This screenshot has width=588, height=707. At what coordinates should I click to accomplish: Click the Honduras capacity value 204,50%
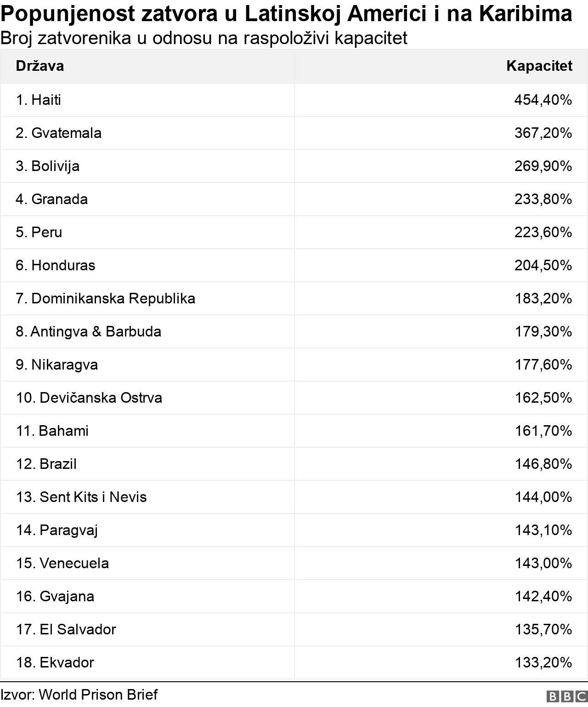[543, 265]
